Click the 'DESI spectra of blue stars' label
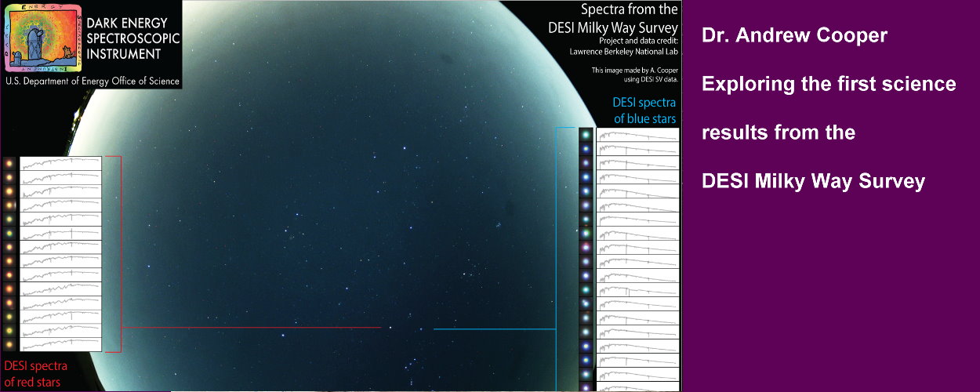Screen dimensions: 980x392 click(644, 111)
